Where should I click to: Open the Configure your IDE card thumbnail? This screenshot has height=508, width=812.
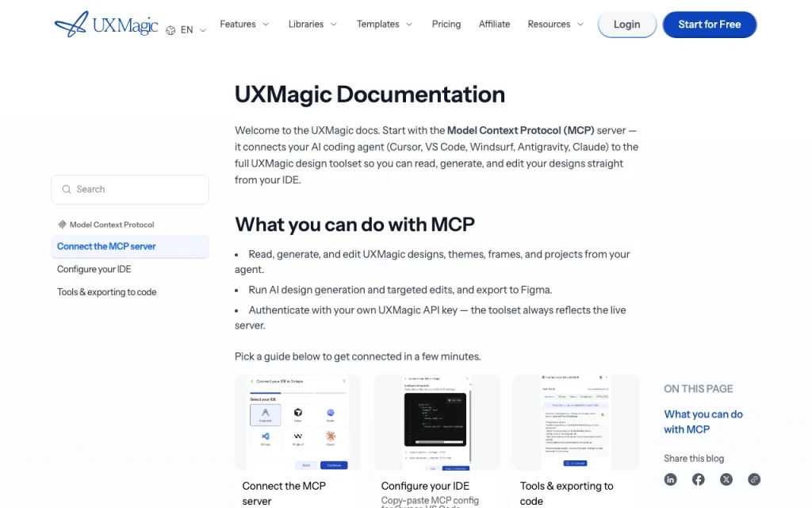[437, 422]
